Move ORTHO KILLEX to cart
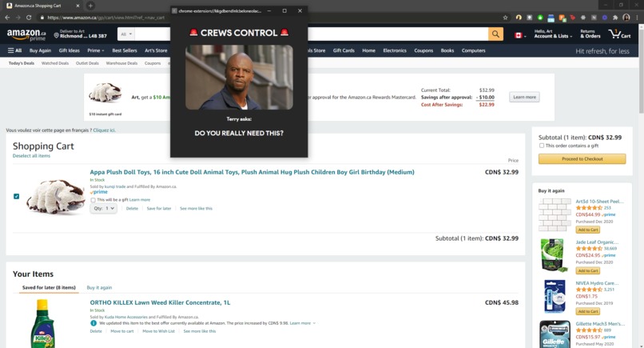Image resolution: width=644 pixels, height=348 pixels. coord(122,331)
